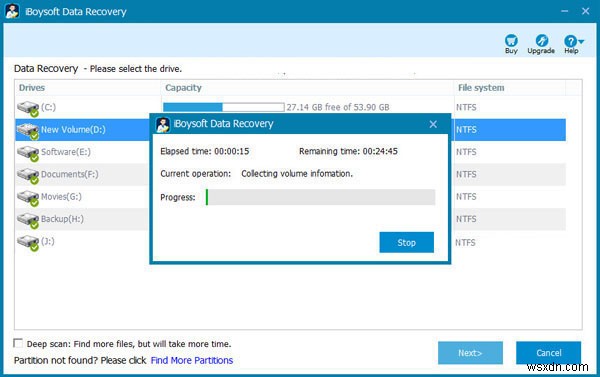This screenshot has width=600, height=377.
Task: Click the logo in the progress dialog
Action: 163,124
